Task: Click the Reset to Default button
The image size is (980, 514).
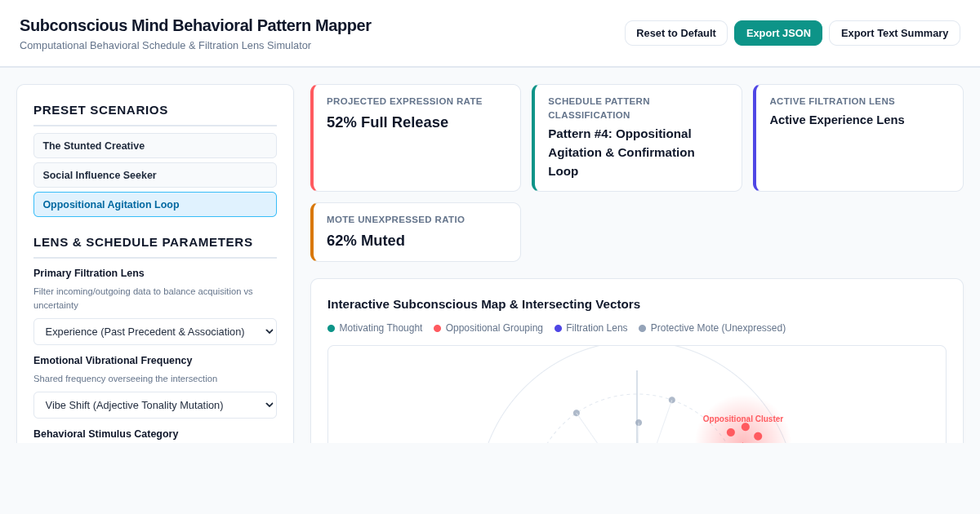Action: [x=676, y=33]
